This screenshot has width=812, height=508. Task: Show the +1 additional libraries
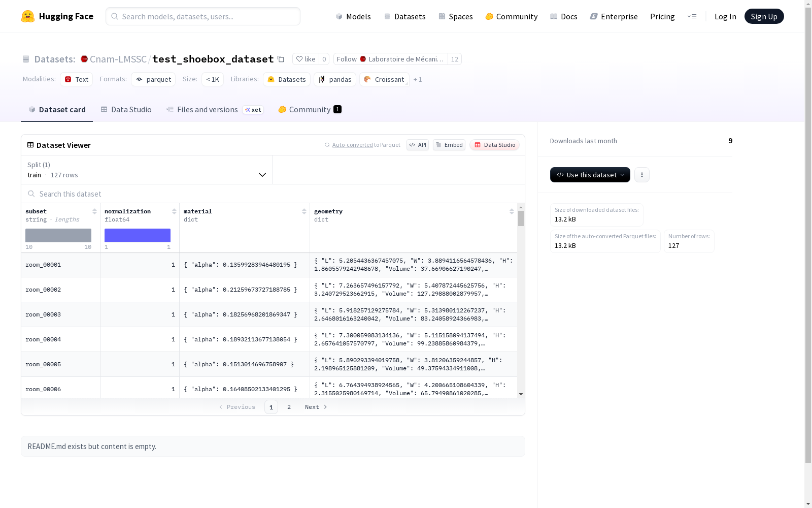tap(418, 79)
